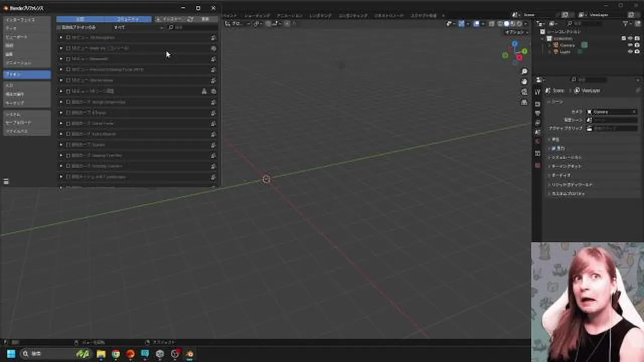Click viewport zoom magnifier icon

tap(524, 72)
